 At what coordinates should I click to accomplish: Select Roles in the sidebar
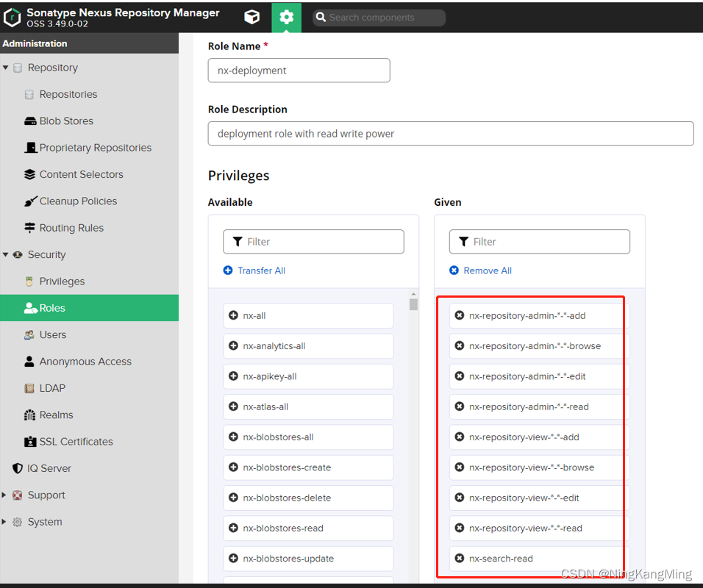89,308
